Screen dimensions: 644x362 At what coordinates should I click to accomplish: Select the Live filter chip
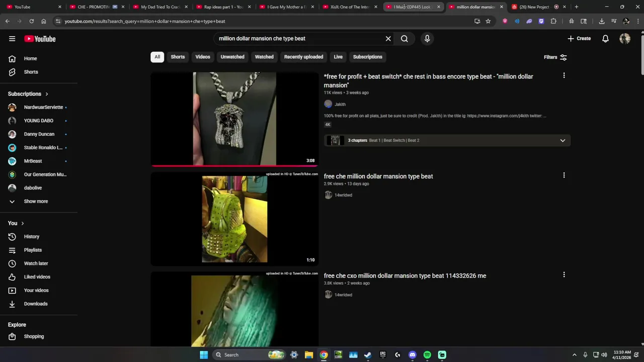tap(338, 57)
